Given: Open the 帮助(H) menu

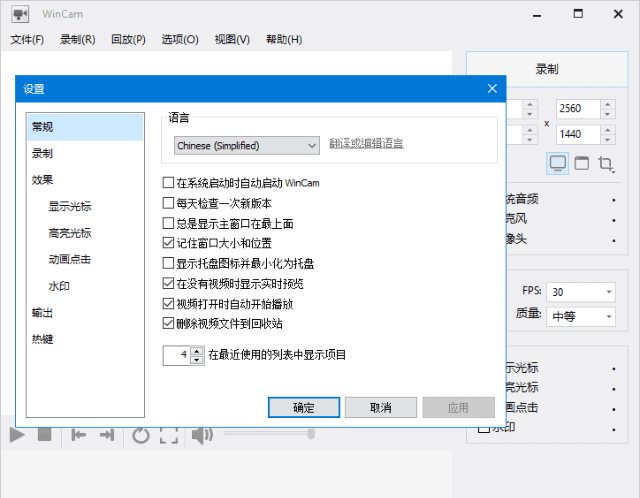Looking at the screenshot, I should click(x=284, y=39).
